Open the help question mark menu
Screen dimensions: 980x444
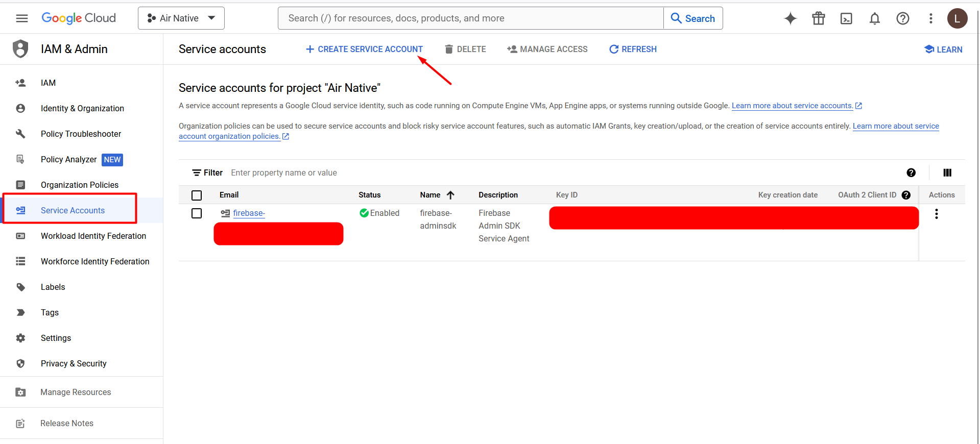(903, 18)
